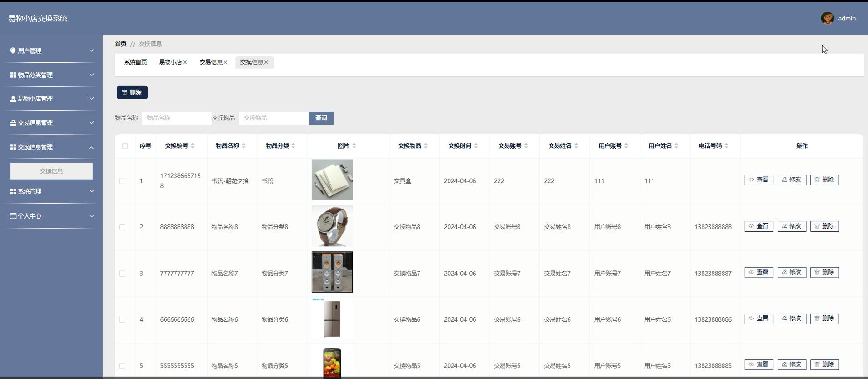This screenshot has height=379, width=868.
Task: Go to 首页 via breadcrumb
Action: [121, 44]
